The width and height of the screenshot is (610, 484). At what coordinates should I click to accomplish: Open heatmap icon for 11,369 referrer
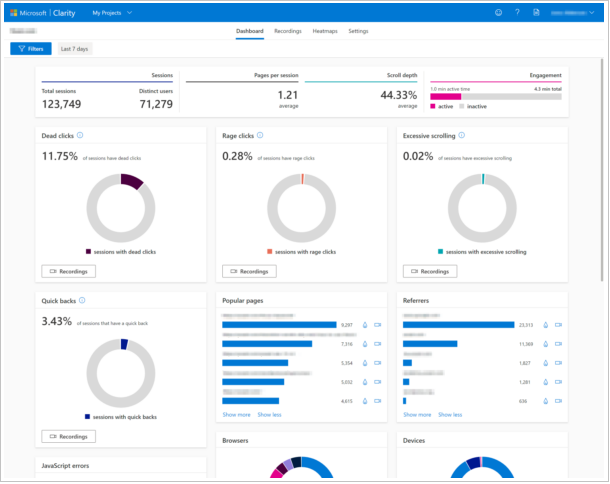coord(545,344)
